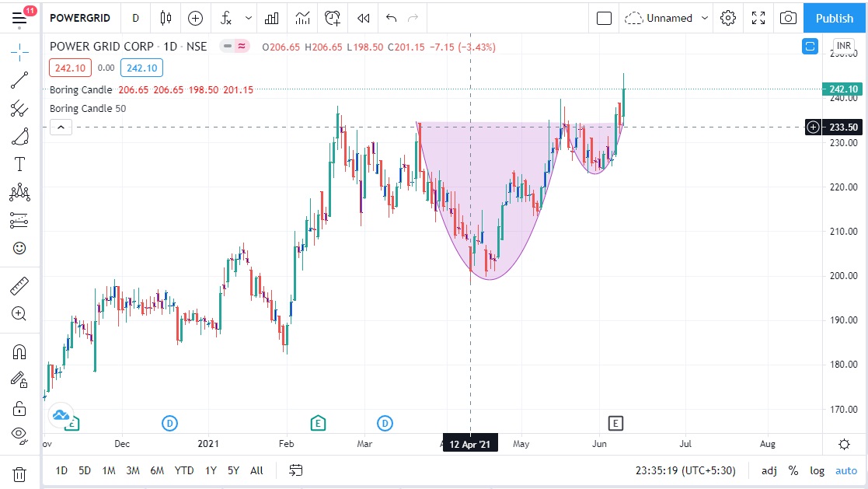868x489 pixels.
Task: Switch to YTD time range
Action: point(184,470)
